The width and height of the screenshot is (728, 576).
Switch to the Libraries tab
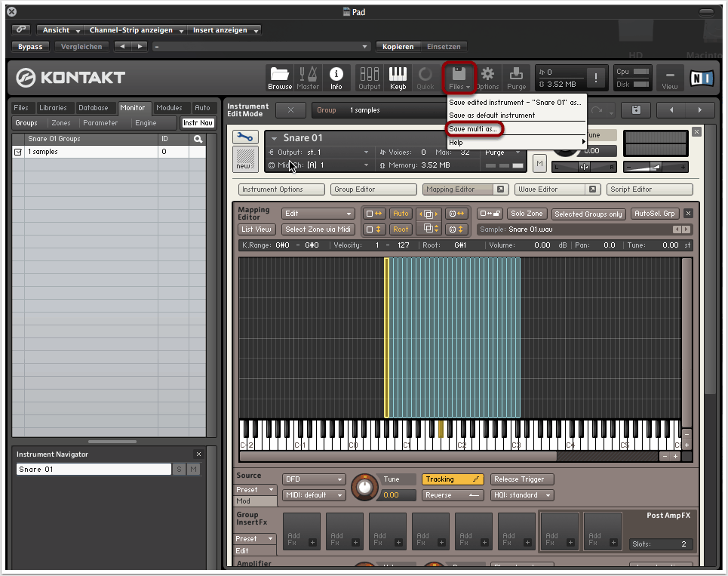tap(53, 108)
